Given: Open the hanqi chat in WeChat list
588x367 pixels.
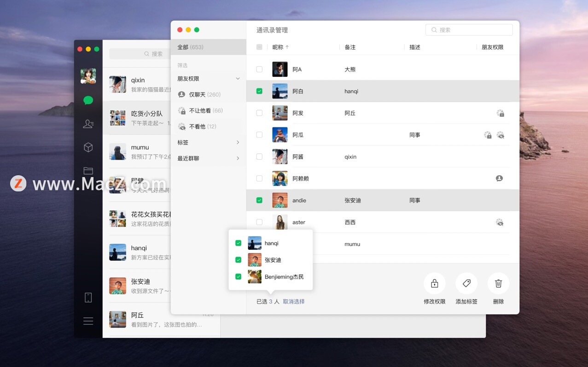Looking at the screenshot, I should 136,252.
